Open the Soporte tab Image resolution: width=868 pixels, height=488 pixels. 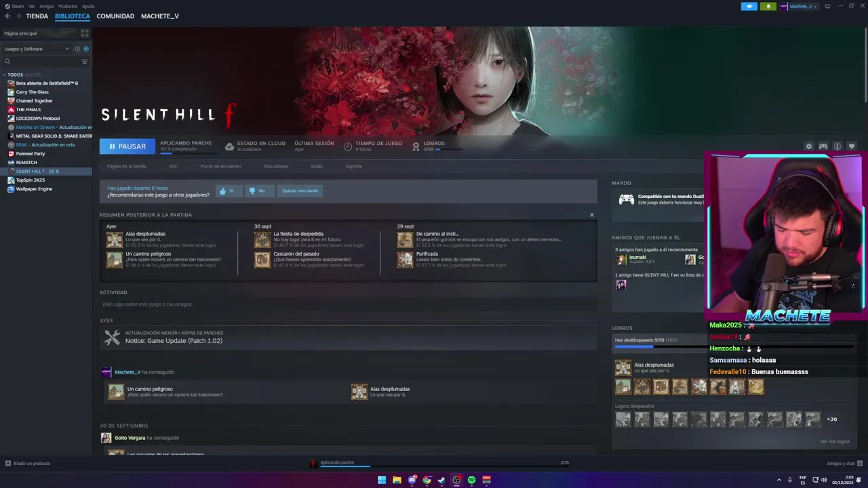point(354,166)
